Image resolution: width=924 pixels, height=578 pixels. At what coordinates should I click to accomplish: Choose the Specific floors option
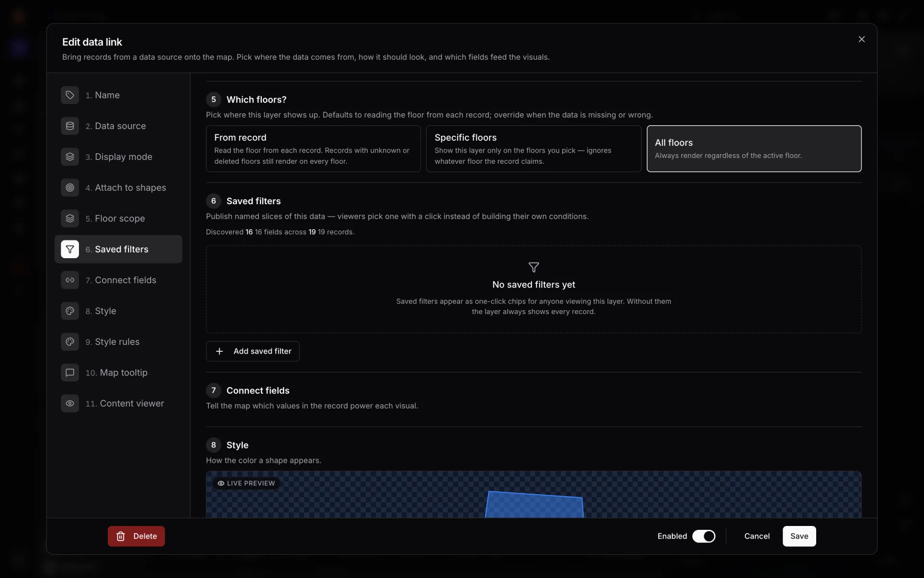pyautogui.click(x=533, y=148)
